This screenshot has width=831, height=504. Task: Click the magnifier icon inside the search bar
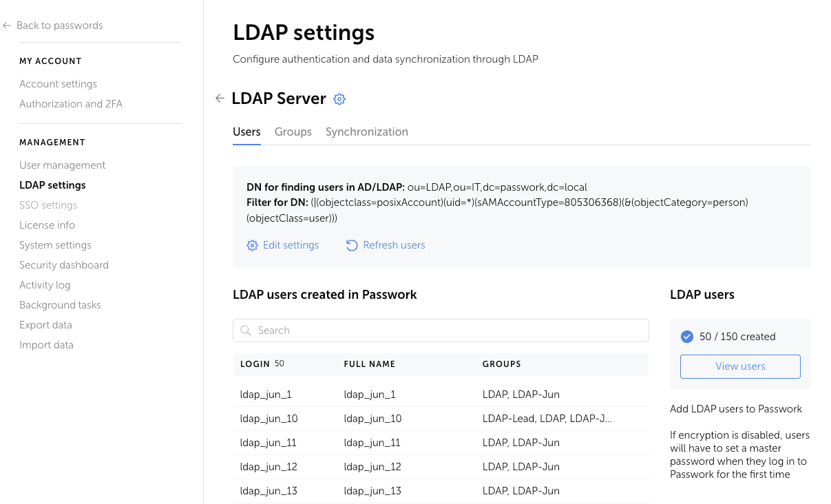pos(246,330)
